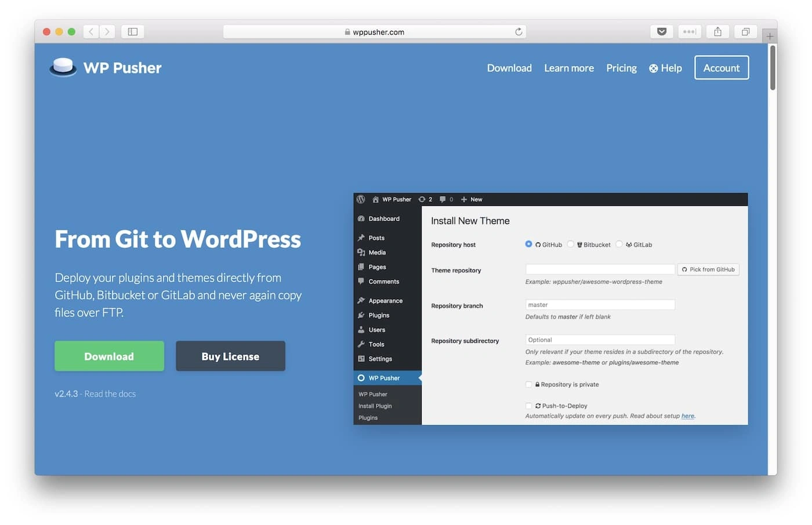Open the Pocket extension icon
The height and width of the screenshot is (525, 812).
pyautogui.click(x=661, y=32)
